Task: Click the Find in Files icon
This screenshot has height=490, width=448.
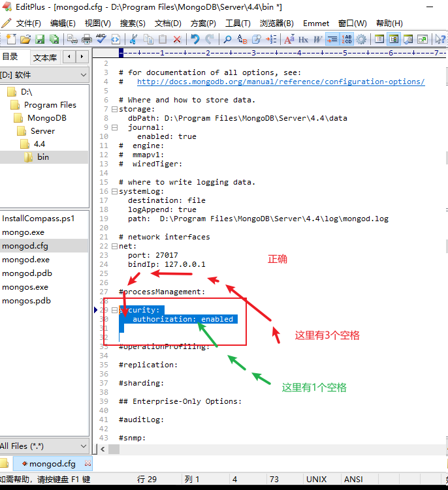Action: [256, 39]
